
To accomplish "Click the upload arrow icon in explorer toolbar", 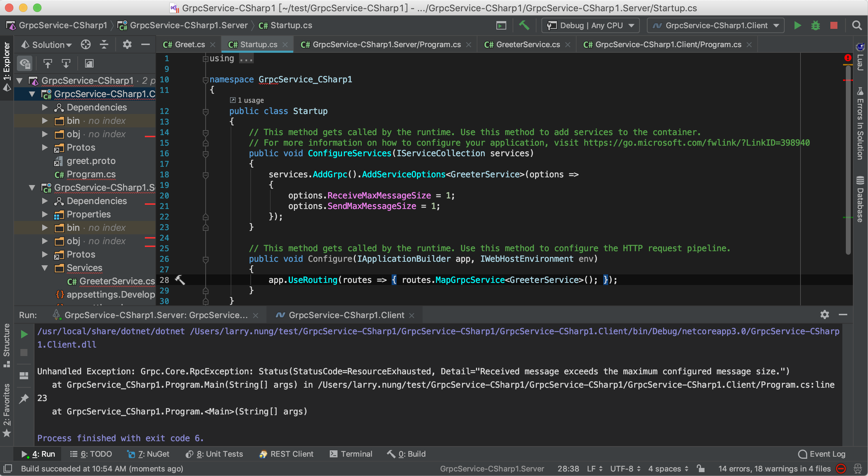I will (x=47, y=64).
